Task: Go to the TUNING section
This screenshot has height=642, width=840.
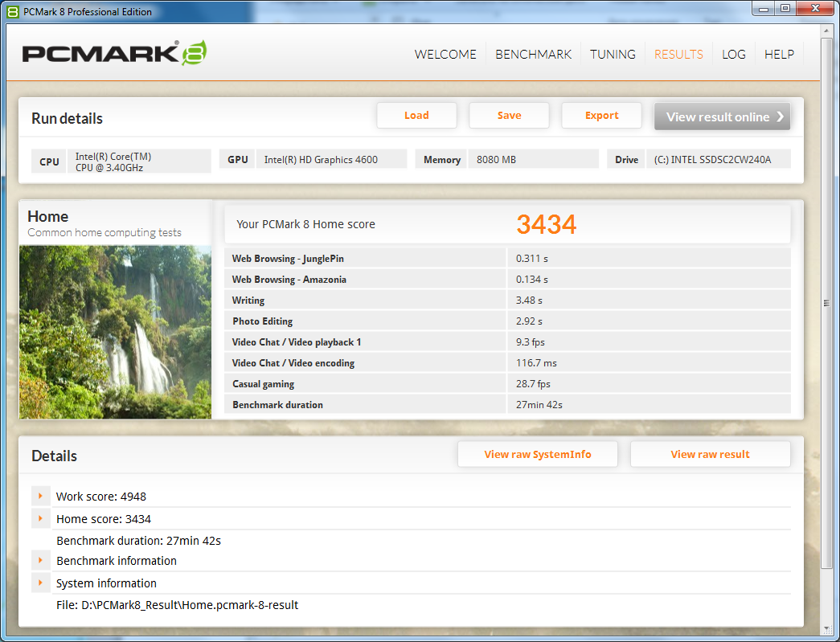Action: coord(612,54)
